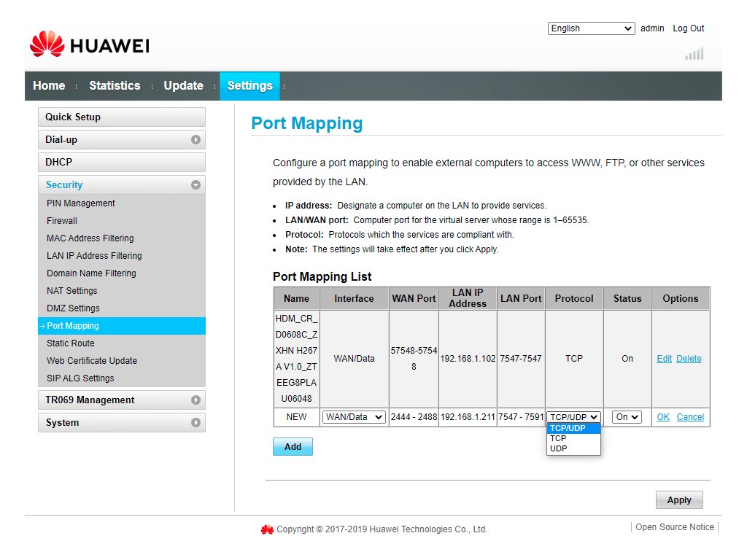Click the Huawei logo in the header
This screenshot has width=747, height=560.
coord(89,45)
